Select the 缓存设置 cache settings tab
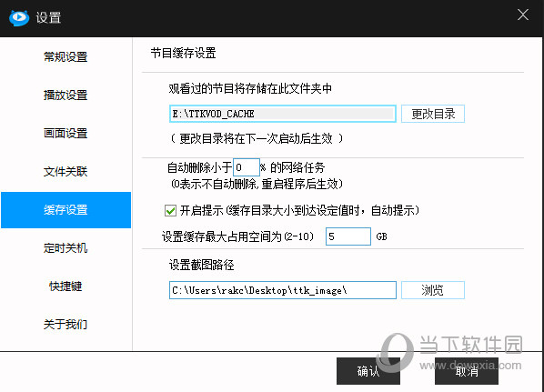544x392 pixels. 65,210
